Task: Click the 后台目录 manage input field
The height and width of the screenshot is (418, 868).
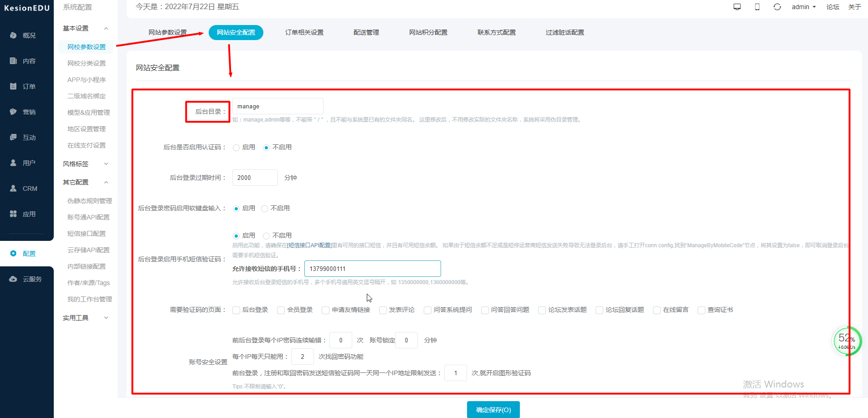Action: [277, 106]
